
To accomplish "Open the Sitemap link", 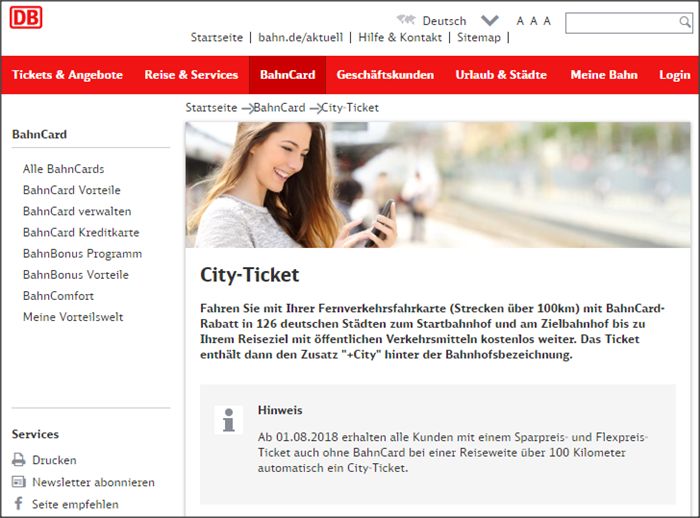I will point(479,37).
